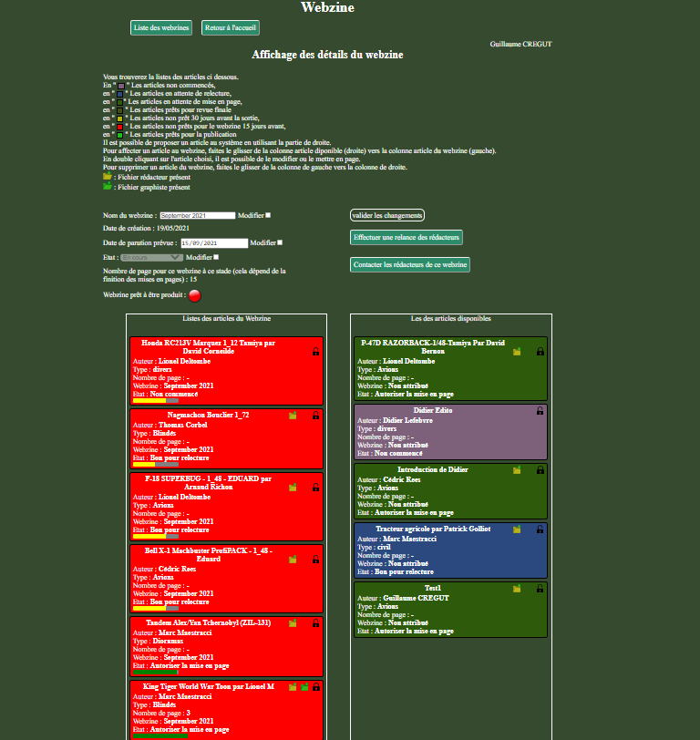Open the Etat 'En cours' dropdown
The image size is (700, 740).
point(151,258)
